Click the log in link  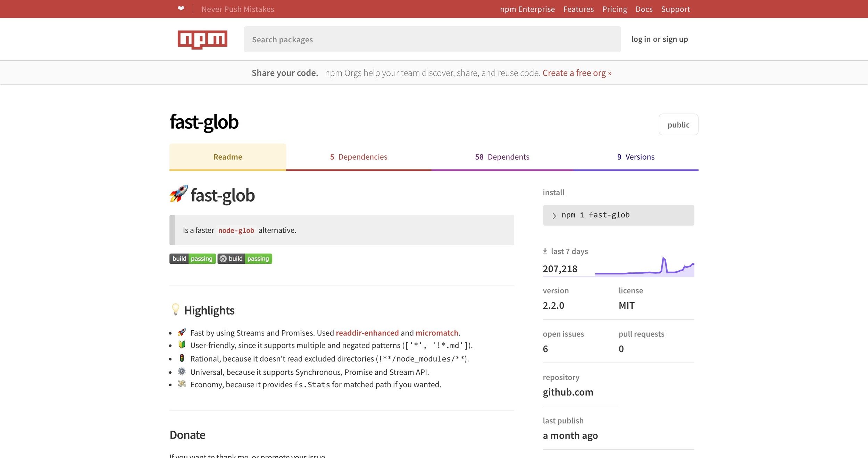[641, 39]
